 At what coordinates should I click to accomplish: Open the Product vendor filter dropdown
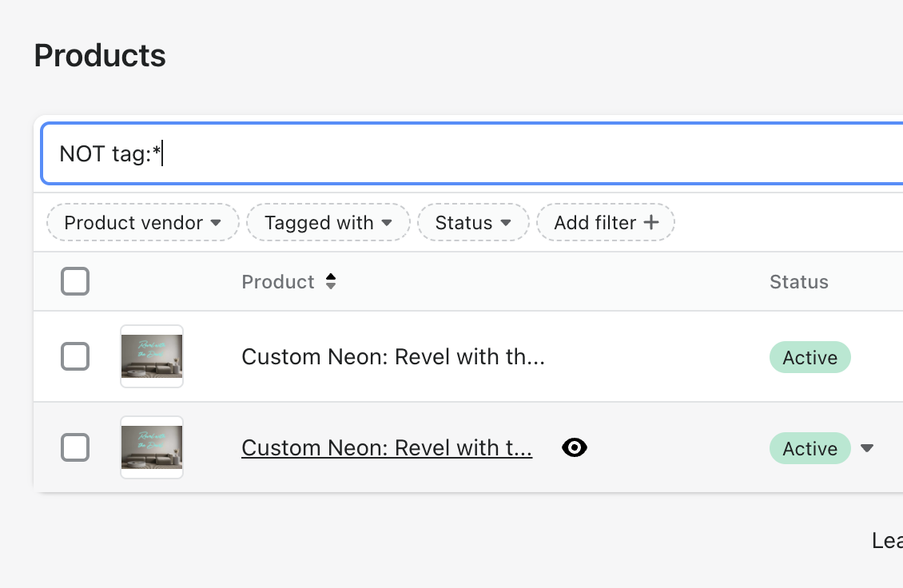142,223
